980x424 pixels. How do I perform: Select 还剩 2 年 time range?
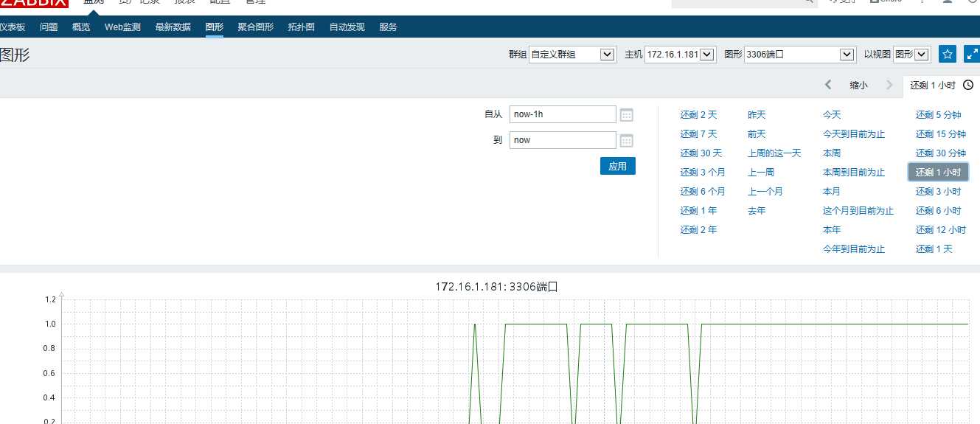[x=698, y=230]
